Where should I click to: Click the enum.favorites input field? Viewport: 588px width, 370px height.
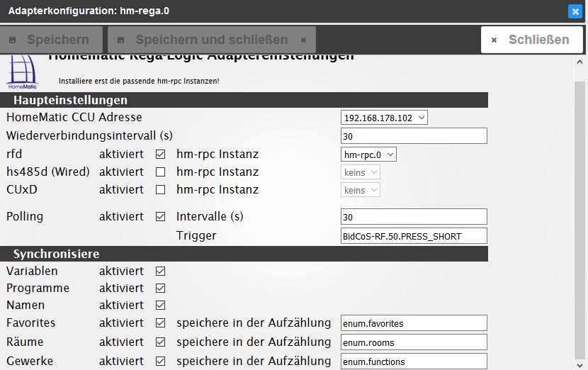pyautogui.click(x=414, y=323)
